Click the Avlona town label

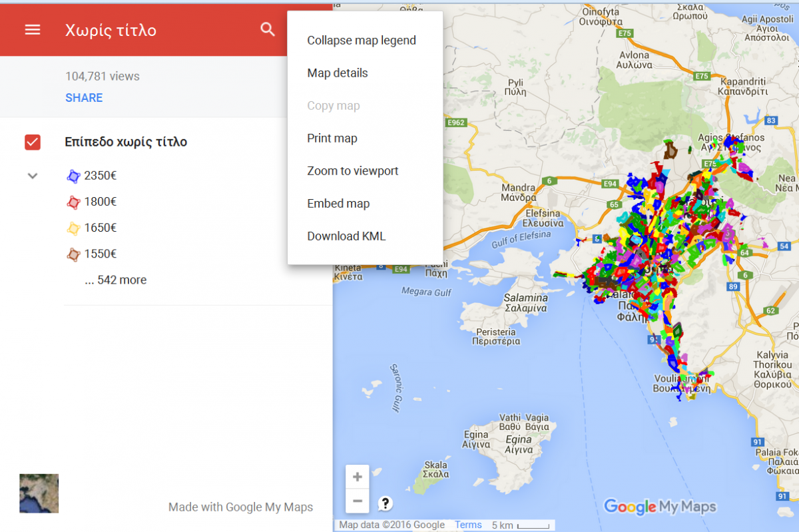[634, 61]
